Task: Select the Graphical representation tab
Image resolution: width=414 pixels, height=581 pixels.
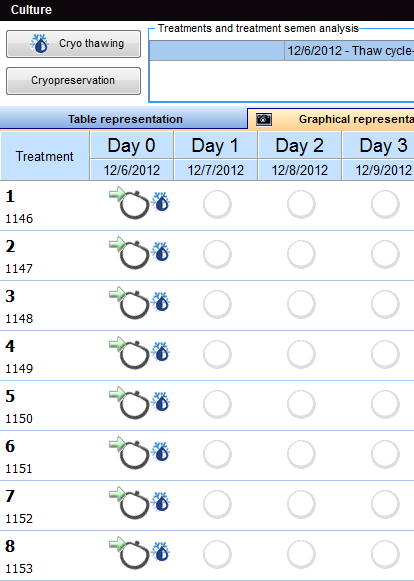Action: [331, 119]
